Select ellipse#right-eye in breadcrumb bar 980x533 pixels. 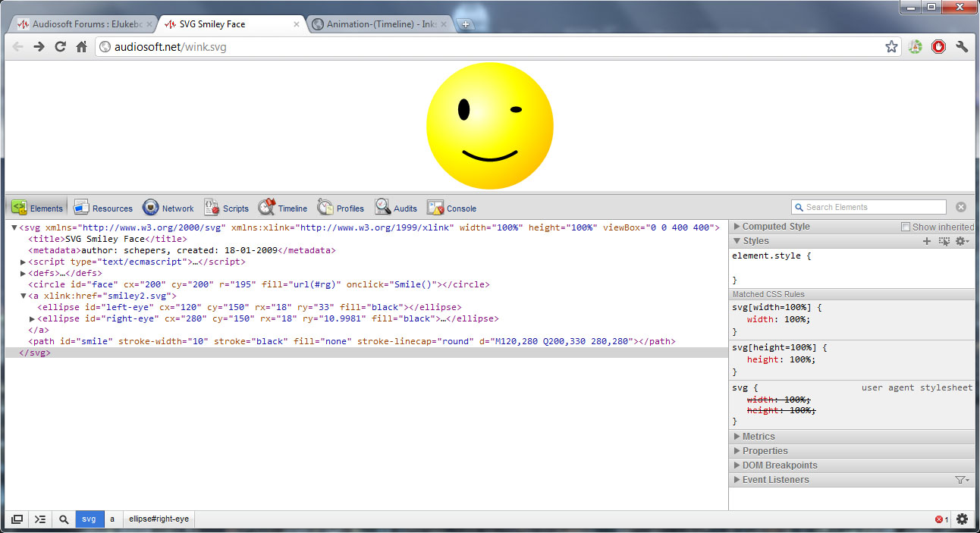pos(159,519)
